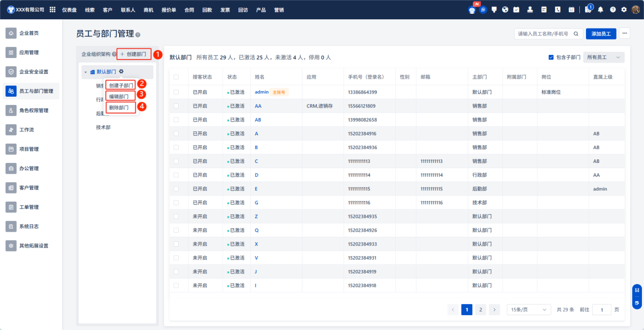Open the phone book icon in top bar

(x=557, y=10)
